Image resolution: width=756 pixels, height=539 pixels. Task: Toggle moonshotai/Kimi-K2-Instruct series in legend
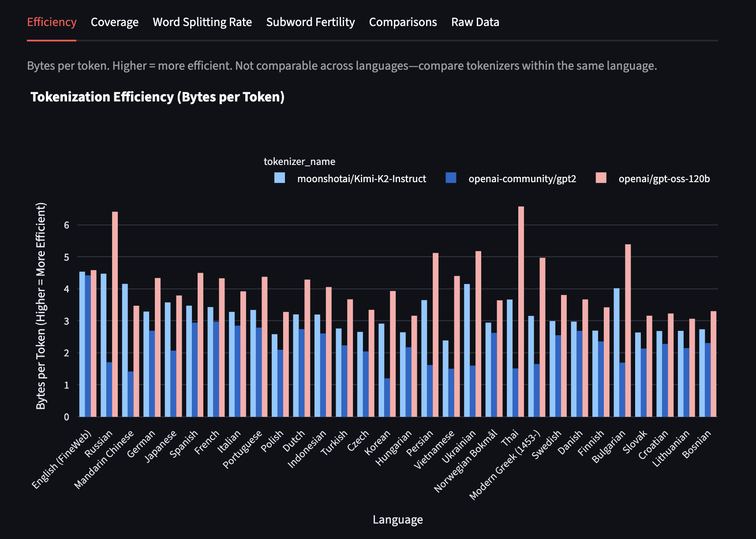[x=361, y=179]
